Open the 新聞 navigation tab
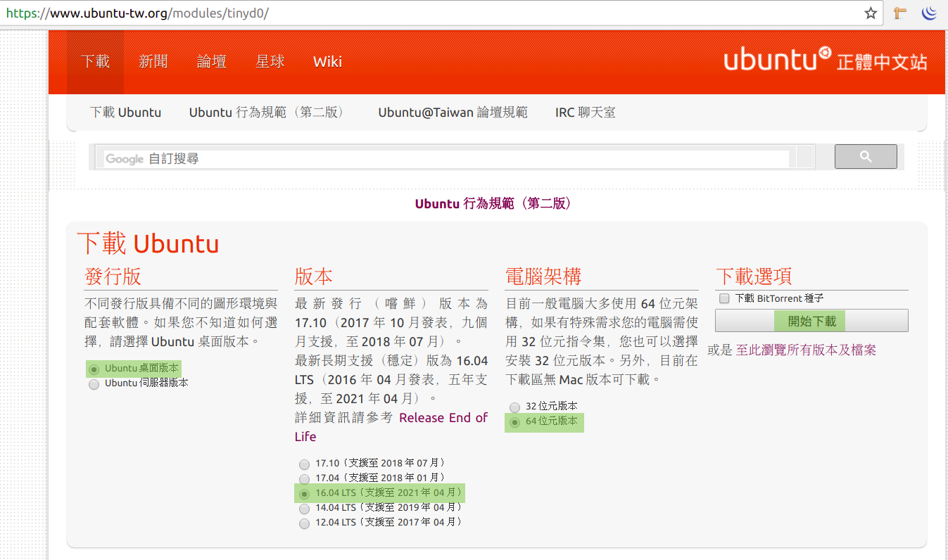The image size is (948, 560). (153, 62)
